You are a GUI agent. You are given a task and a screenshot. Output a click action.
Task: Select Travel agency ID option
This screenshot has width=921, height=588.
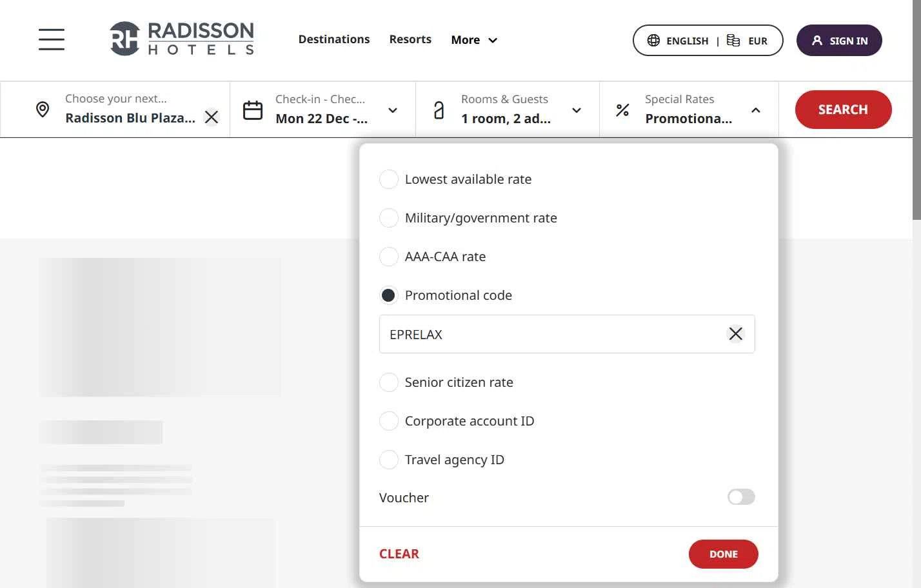[x=389, y=460]
